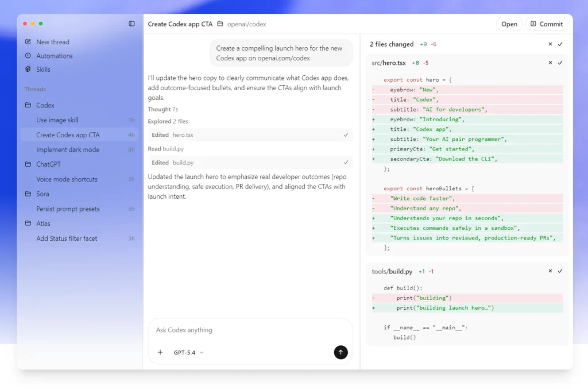Viewport: 588px width, 389px height.
Task: Click tools/build.py file name header
Action: click(x=392, y=271)
